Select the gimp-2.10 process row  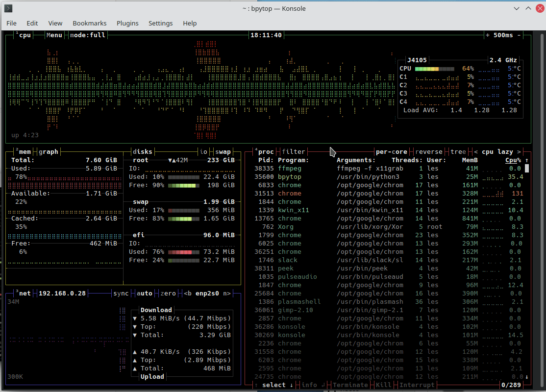pos(388,310)
